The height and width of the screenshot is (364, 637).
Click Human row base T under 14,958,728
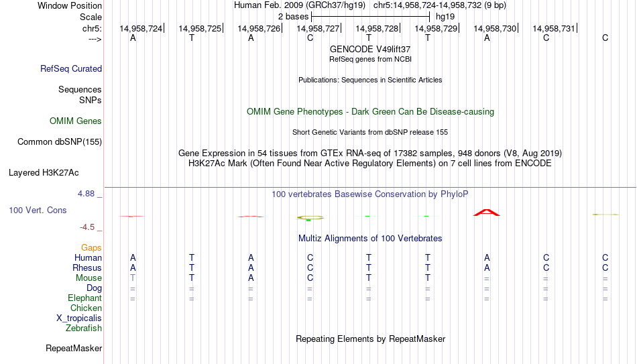coord(369,257)
